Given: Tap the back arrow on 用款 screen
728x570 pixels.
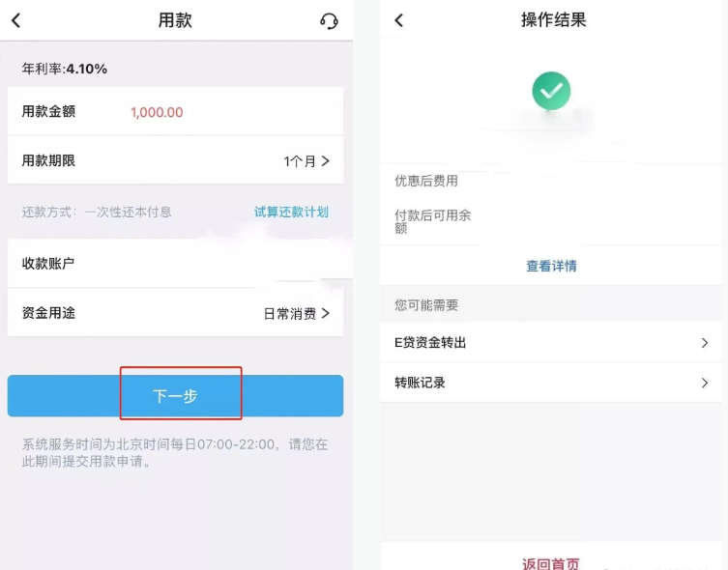Looking at the screenshot, I should [x=15, y=20].
